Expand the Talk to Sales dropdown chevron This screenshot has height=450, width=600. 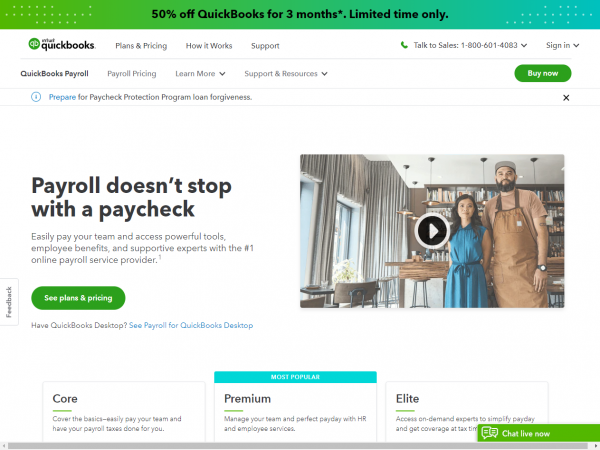point(524,46)
